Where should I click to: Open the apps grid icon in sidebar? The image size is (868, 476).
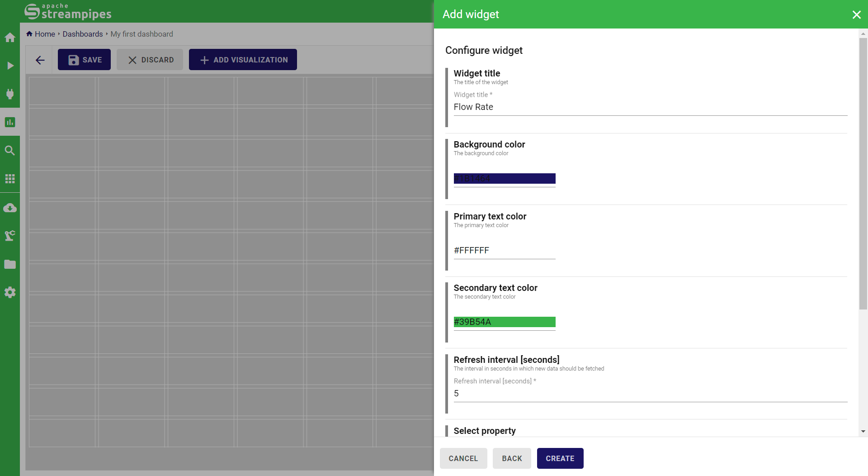click(10, 179)
